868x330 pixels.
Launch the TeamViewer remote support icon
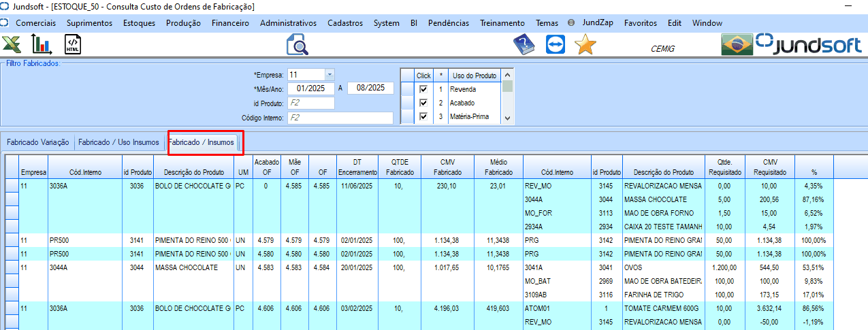point(555,45)
